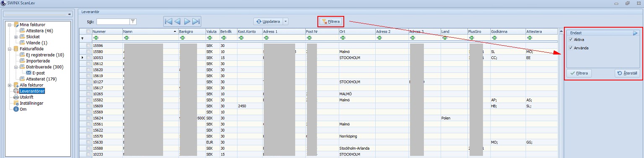Go to first record navigation arrow
This screenshot has width=644, height=158.
click(x=169, y=21)
